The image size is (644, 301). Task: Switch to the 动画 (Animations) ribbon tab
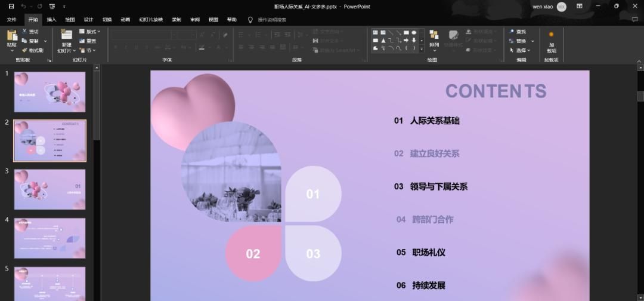pos(125,20)
